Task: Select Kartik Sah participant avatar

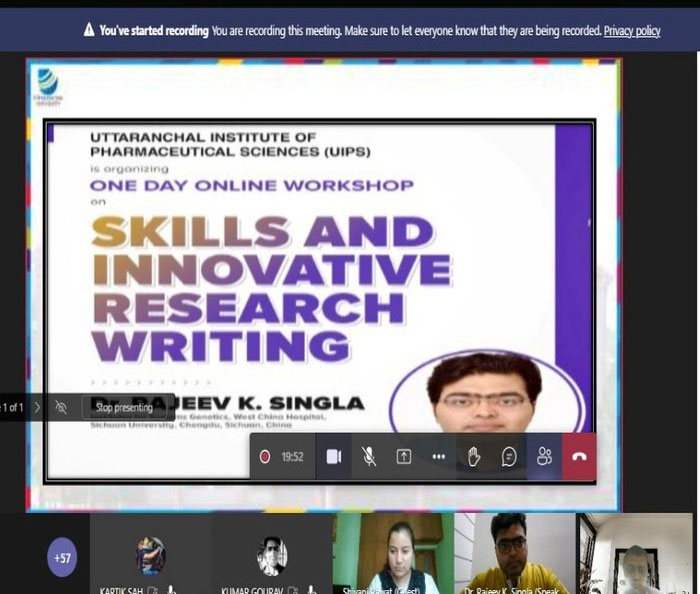Action: coord(151,555)
